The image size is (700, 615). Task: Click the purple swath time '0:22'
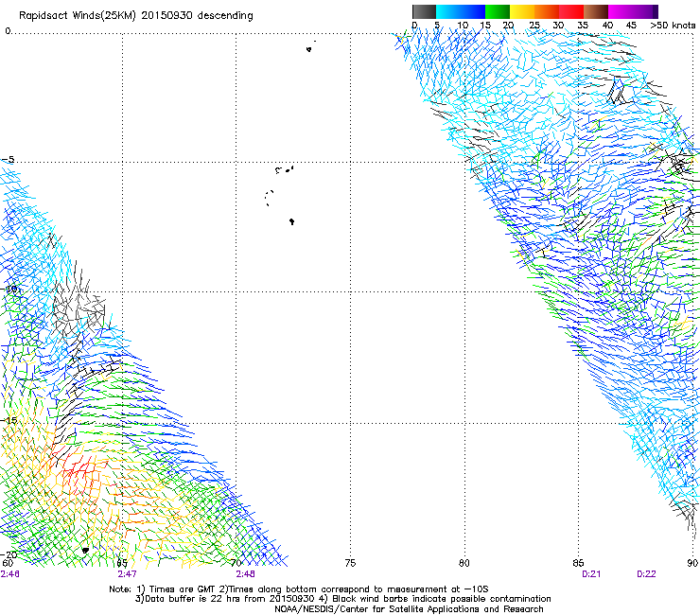pos(646,574)
